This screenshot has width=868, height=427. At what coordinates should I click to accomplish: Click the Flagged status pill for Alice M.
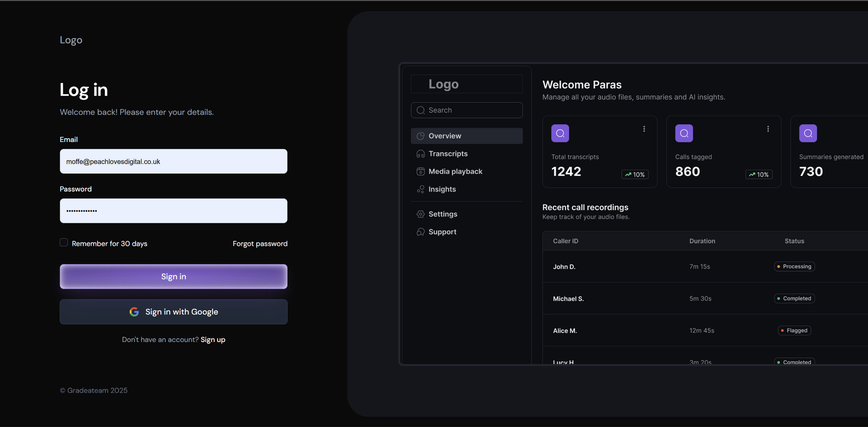794,330
